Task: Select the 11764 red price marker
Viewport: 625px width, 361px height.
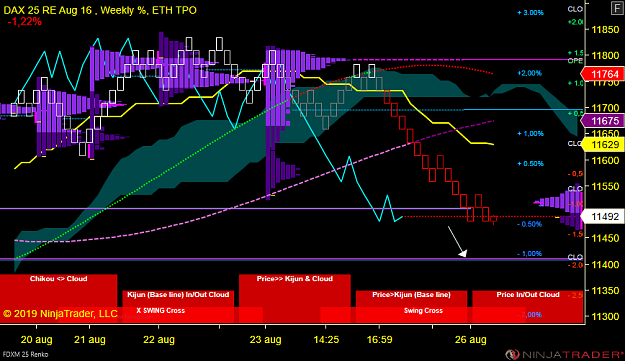Action: 602,74
